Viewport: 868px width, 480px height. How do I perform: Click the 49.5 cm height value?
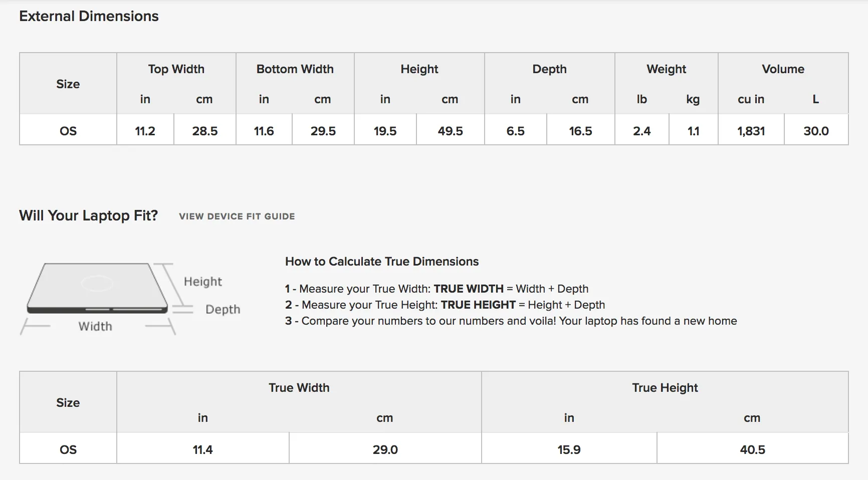451,131
